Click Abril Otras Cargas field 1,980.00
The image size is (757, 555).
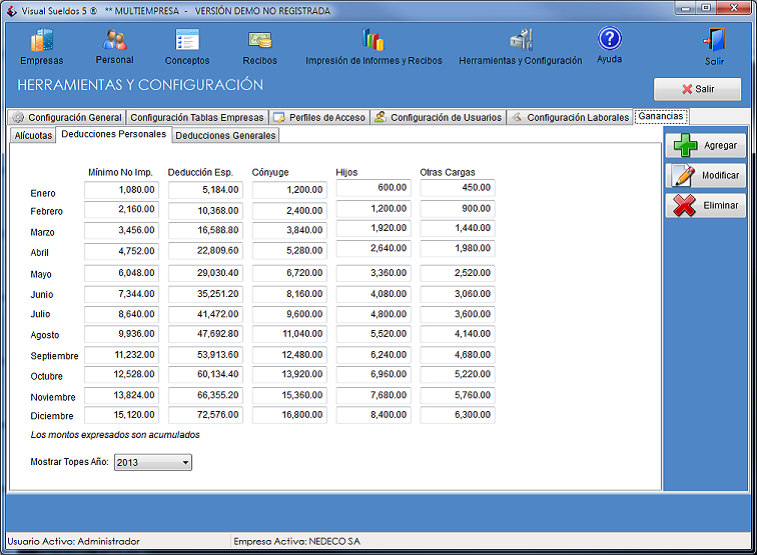click(457, 248)
